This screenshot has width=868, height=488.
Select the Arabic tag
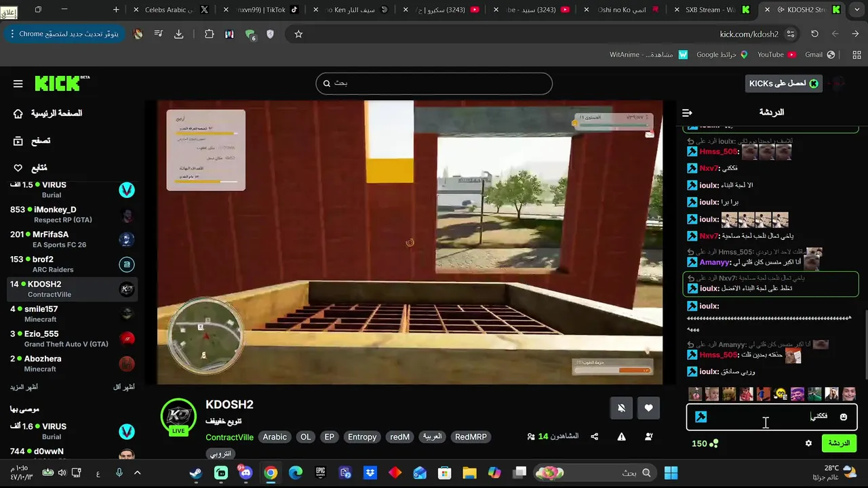275,437
